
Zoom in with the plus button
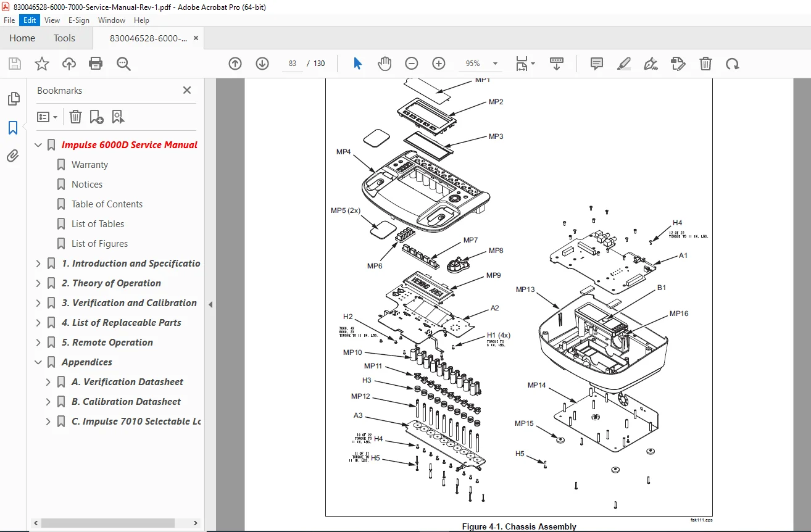[439, 64]
